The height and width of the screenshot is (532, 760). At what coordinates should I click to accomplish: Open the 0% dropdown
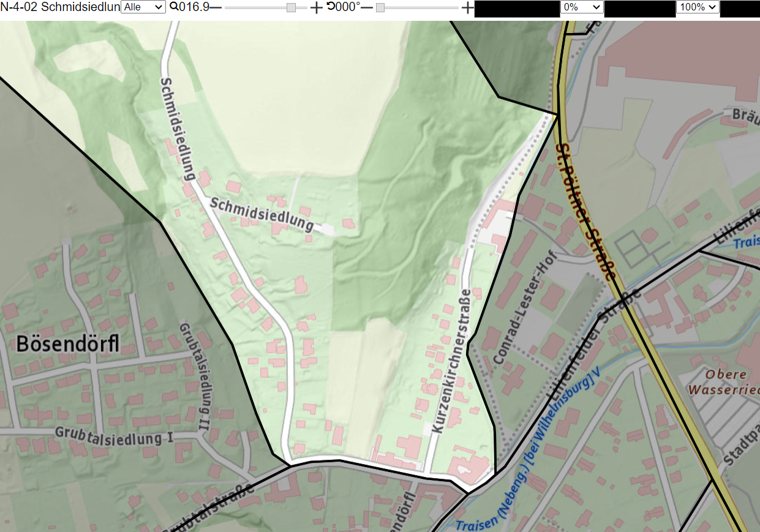click(x=582, y=7)
